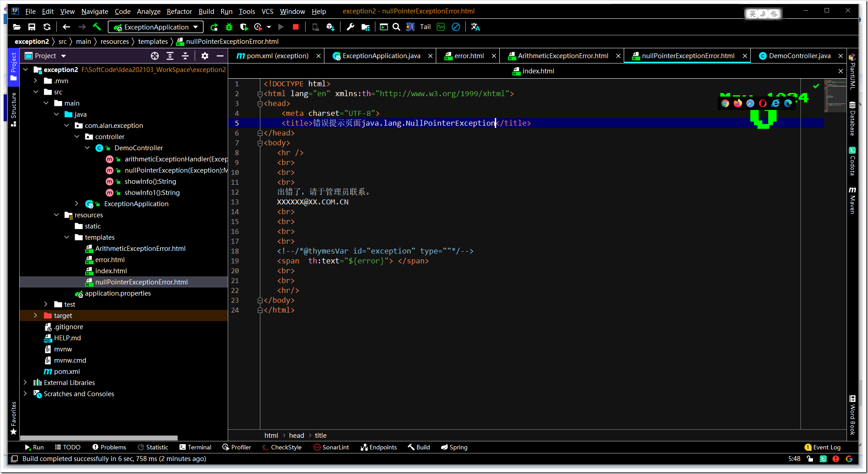Expand the target folder
The height and width of the screenshot is (474, 868).
pos(36,316)
